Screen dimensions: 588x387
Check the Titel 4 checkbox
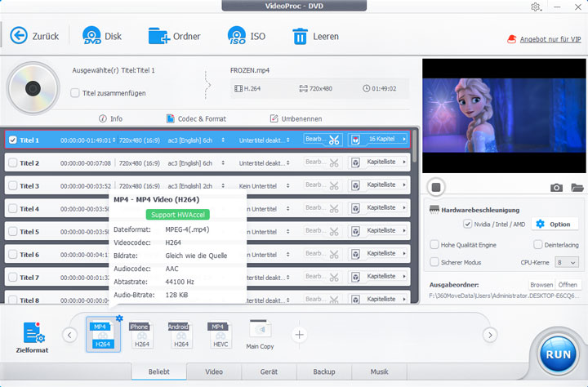point(13,209)
